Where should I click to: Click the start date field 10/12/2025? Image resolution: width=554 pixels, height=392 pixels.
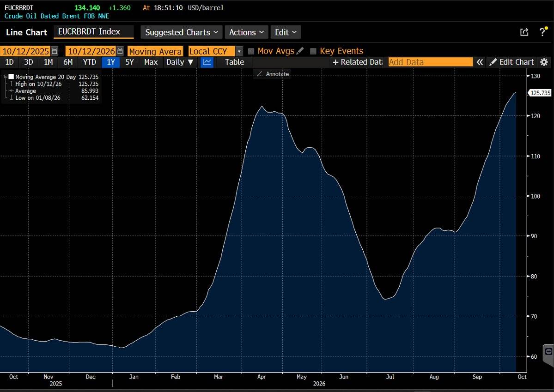tap(25, 51)
